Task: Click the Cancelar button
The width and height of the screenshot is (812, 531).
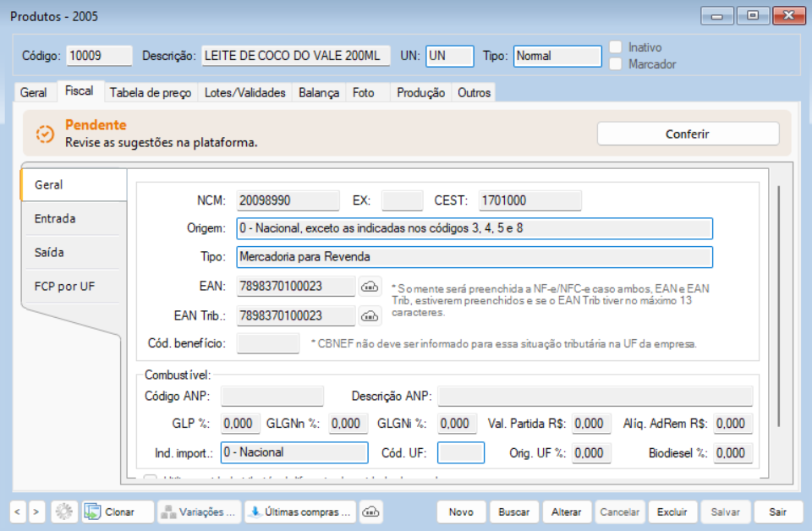Action: tap(619, 512)
